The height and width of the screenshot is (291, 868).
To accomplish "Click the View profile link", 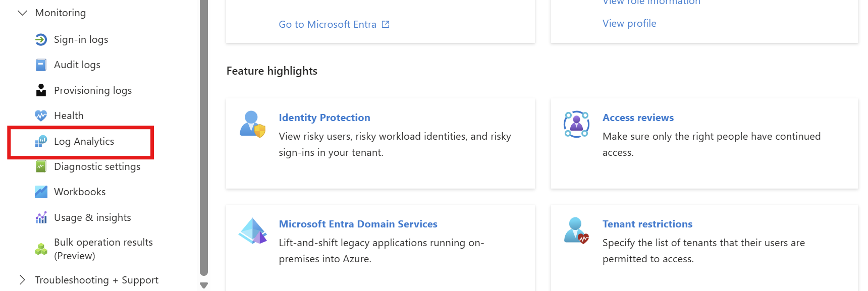I will tap(629, 23).
